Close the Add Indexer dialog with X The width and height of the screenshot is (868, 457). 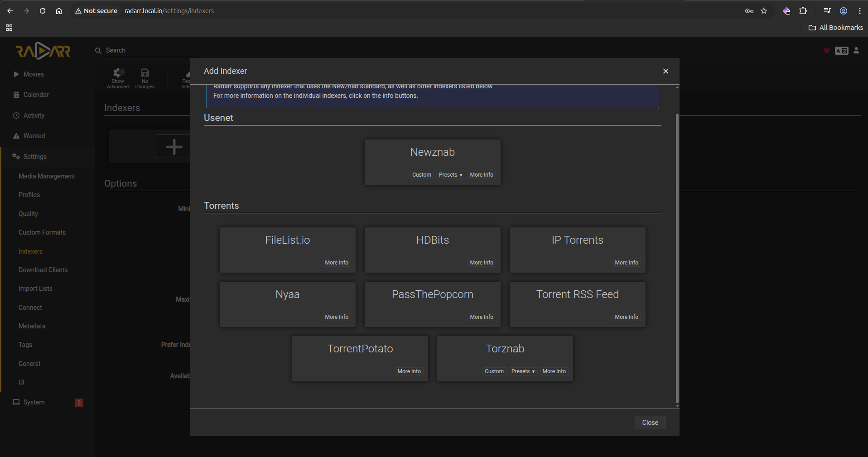[665, 71]
